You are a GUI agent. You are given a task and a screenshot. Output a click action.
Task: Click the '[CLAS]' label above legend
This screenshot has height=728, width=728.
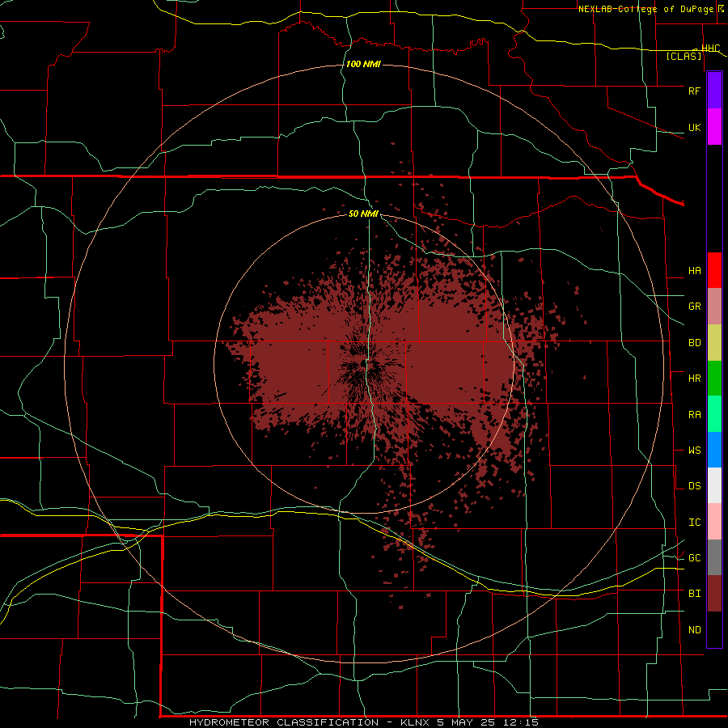tap(684, 56)
